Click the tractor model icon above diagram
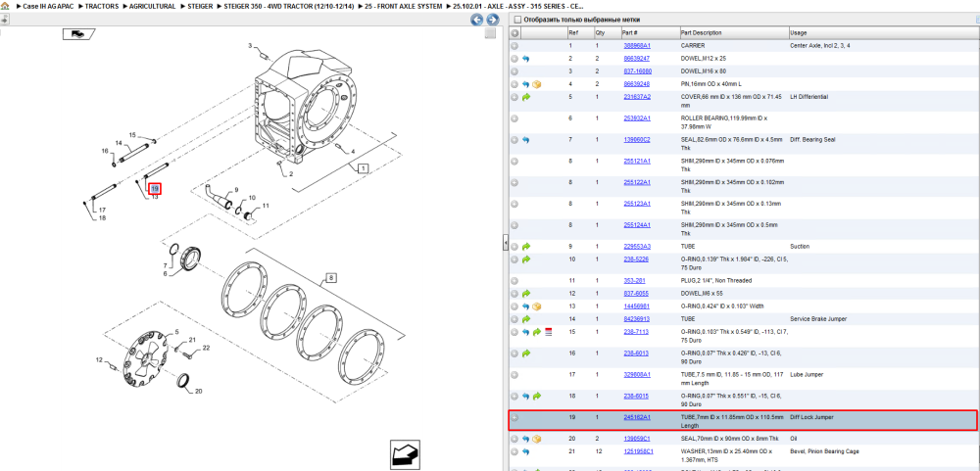This screenshot has height=471, width=980. click(78, 34)
